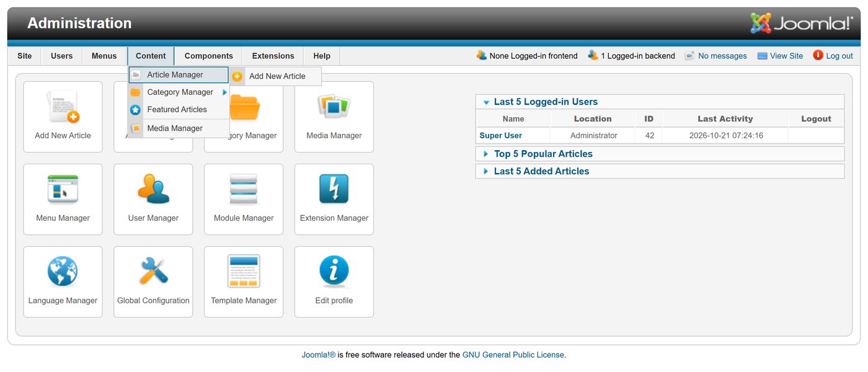Open the Help menu
Image resolution: width=868 pixels, height=372 pixels.
tap(322, 56)
